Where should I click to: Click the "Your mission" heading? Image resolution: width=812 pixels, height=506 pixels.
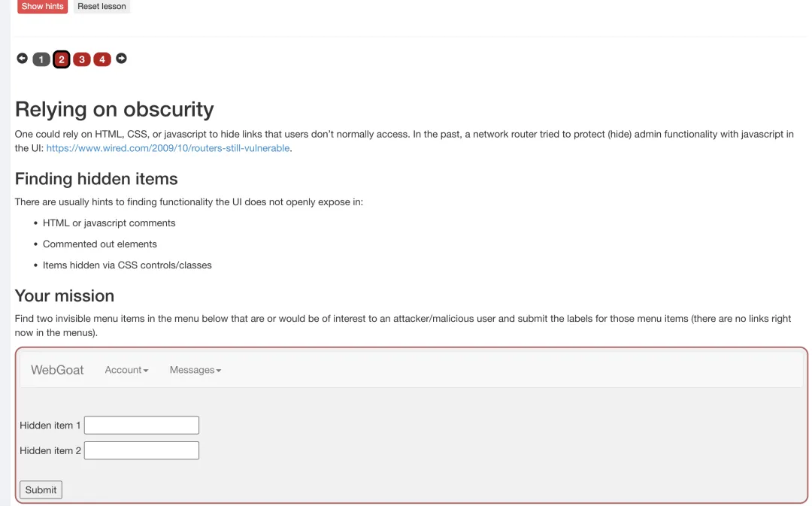click(x=65, y=295)
